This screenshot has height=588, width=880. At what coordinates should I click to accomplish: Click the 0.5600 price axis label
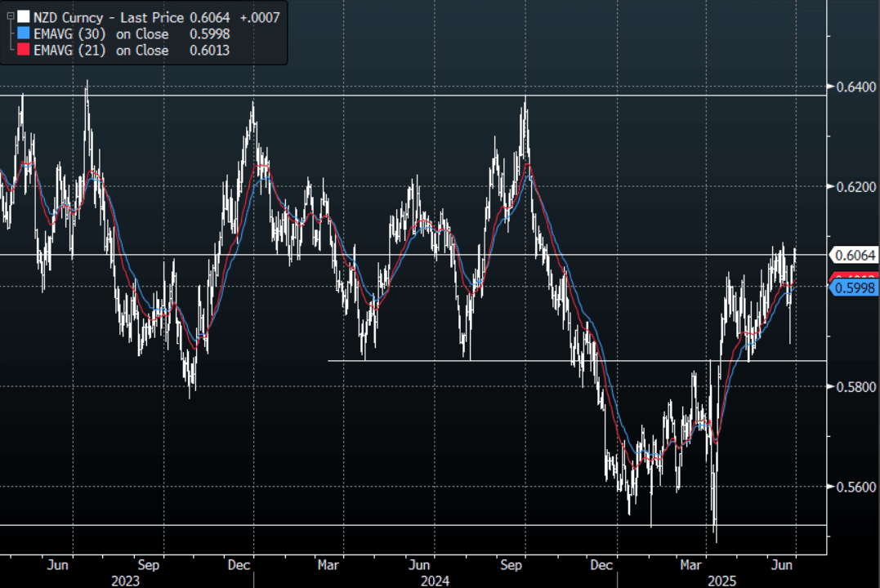pos(853,488)
